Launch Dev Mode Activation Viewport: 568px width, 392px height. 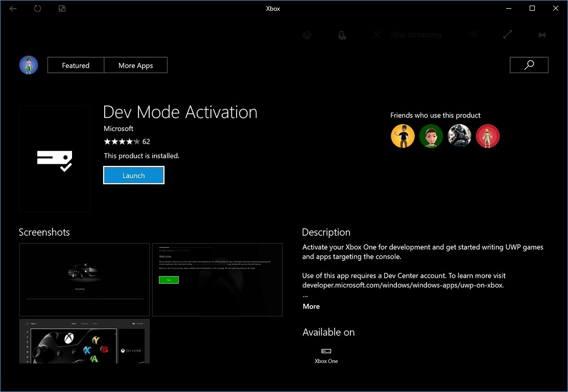133,175
